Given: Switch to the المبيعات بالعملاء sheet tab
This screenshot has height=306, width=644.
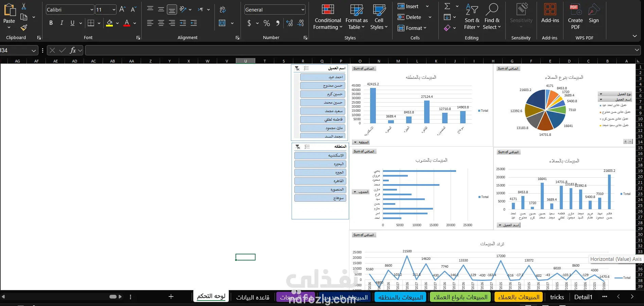Looking at the screenshot, I should click(519, 298).
